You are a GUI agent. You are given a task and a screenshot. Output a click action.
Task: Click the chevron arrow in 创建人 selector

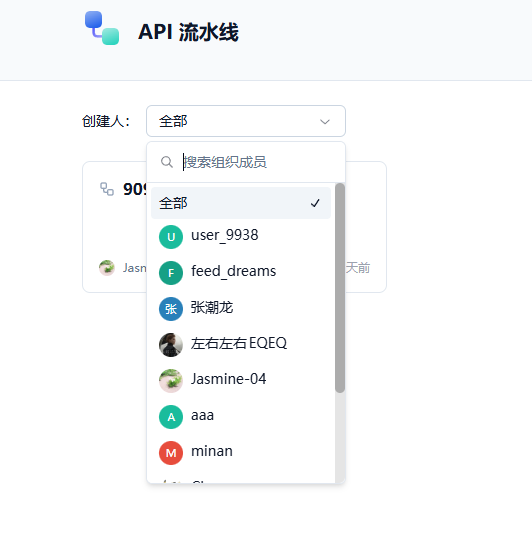[325, 122]
